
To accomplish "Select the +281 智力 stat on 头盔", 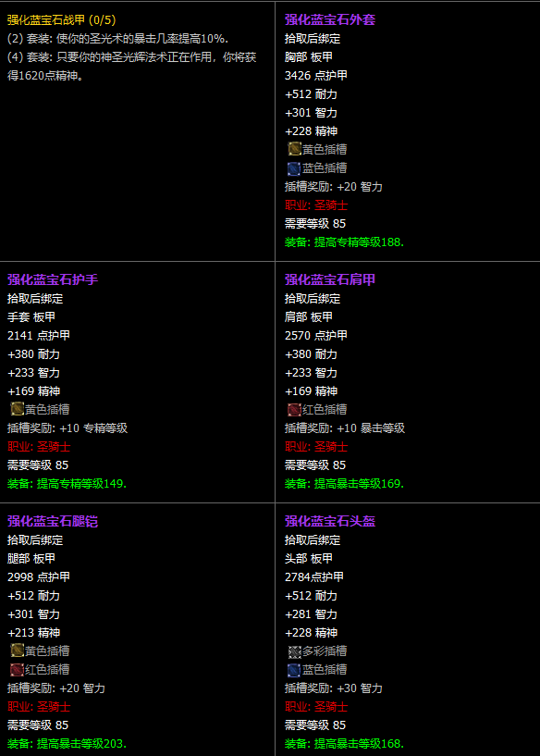I will click(312, 614).
